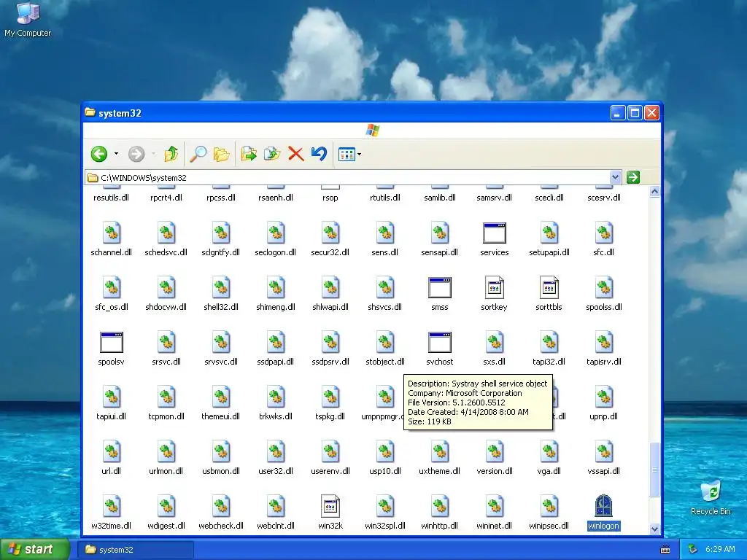Select the winlogon icon
This screenshot has width=747, height=560.
tap(603, 506)
